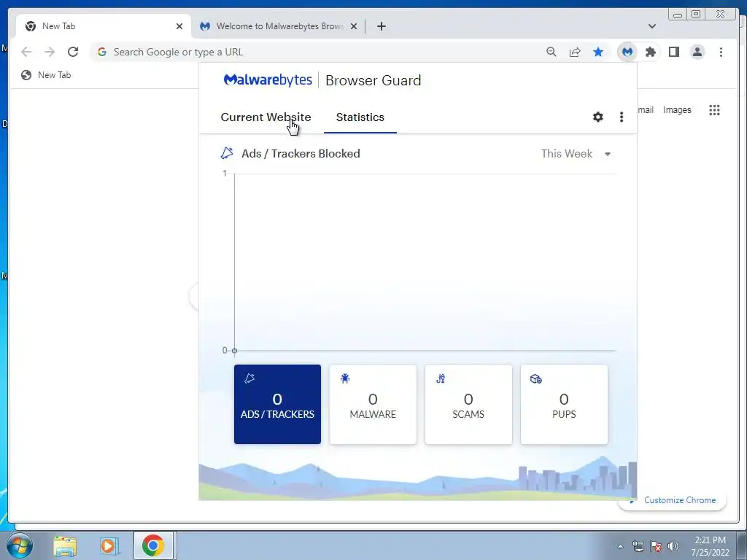Open a new browser tab
Viewport: 747px width, 560px height.
[x=381, y=26]
